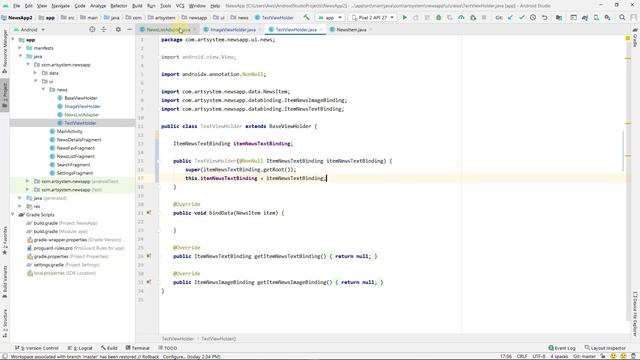This screenshot has width=640, height=360.
Task: Open Project pane settings gear
Action: click(118, 29)
